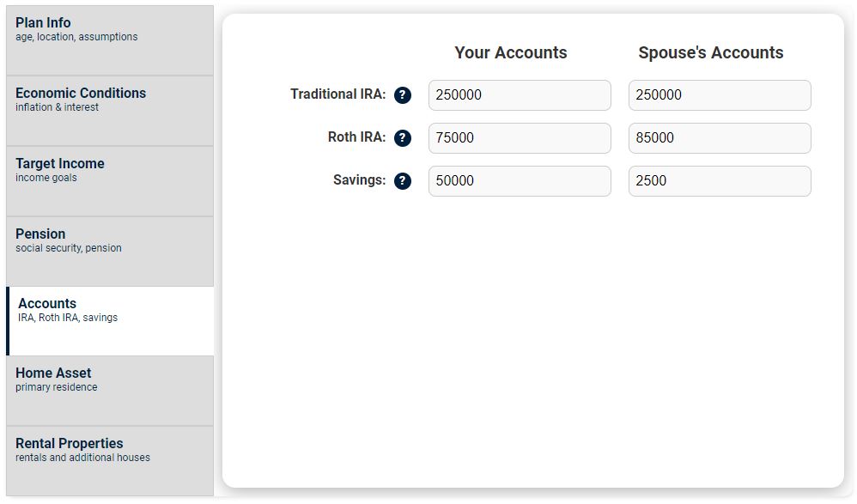Click the "Your Accounts" column heading
857x504 pixels.
(x=511, y=52)
